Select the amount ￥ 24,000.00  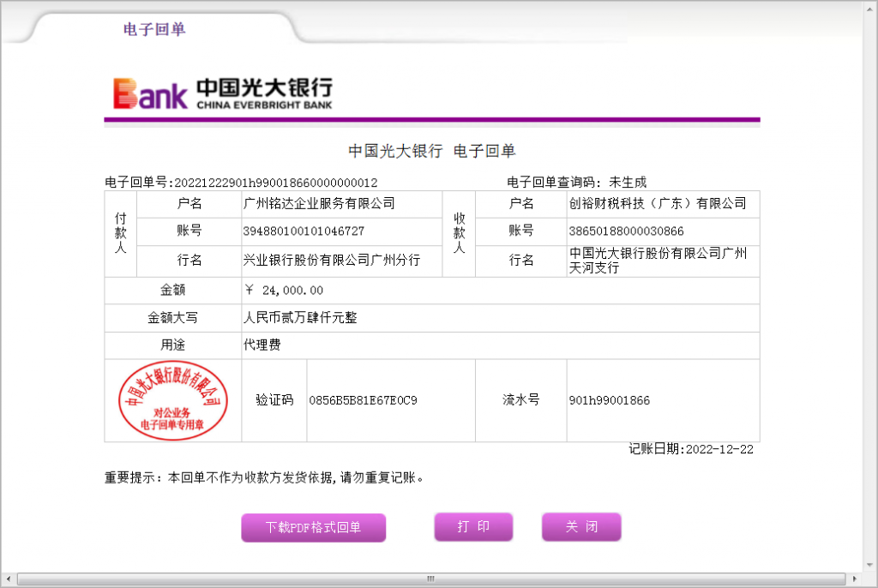click(x=284, y=290)
